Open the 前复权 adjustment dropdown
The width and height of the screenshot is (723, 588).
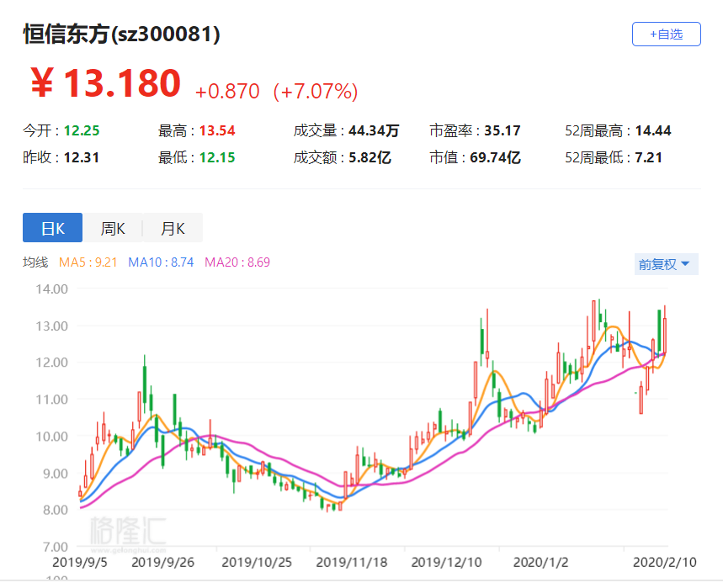coord(666,264)
